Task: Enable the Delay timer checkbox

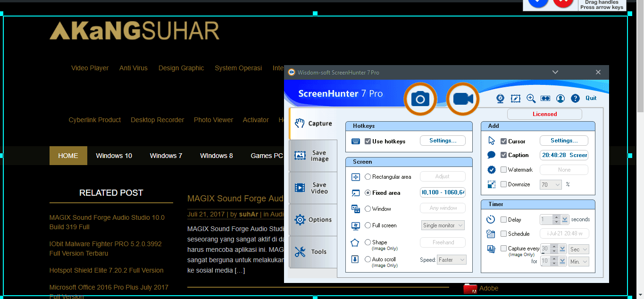Action: [x=504, y=219]
